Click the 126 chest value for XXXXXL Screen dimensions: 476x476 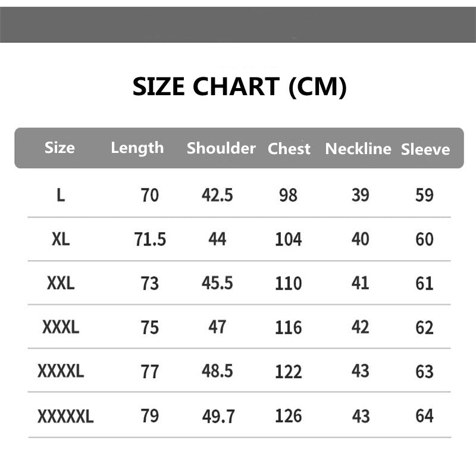pyautogui.click(x=289, y=416)
